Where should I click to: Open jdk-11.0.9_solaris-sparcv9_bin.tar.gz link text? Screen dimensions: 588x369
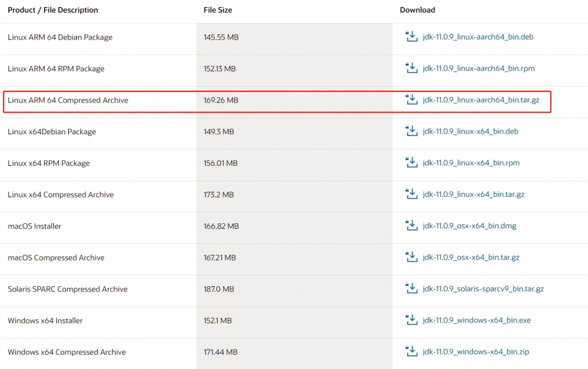tap(483, 289)
